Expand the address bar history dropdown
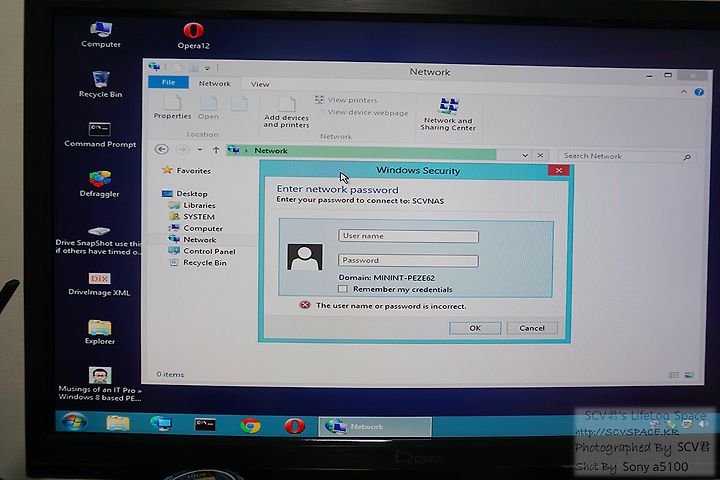The image size is (720, 480). pyautogui.click(x=525, y=155)
